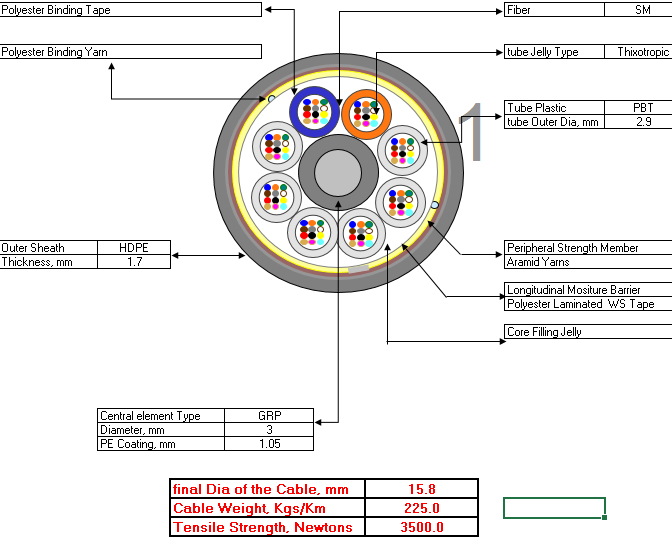Screen dimensions: 672x543
Task: Click the cable weight value 225.0
Action: point(422,508)
